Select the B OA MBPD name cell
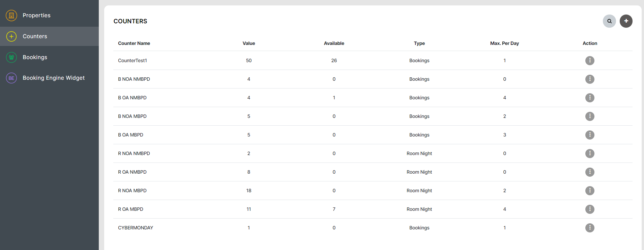 pos(130,135)
